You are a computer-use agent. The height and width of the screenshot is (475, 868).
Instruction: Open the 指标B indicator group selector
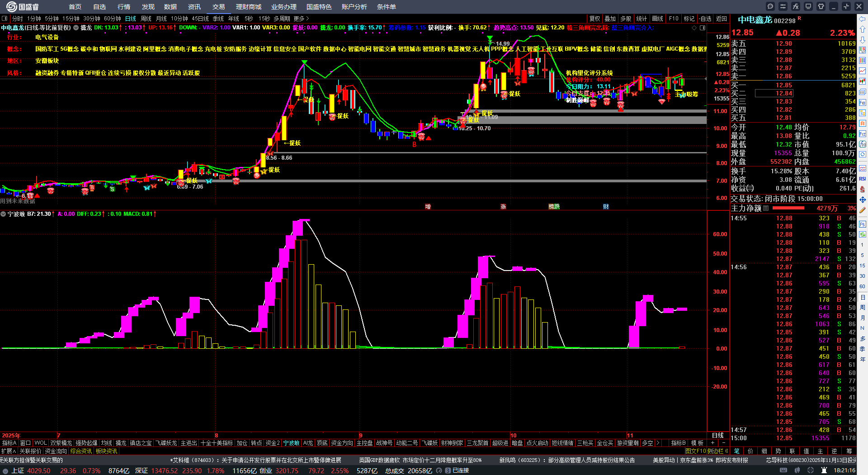[678, 443]
